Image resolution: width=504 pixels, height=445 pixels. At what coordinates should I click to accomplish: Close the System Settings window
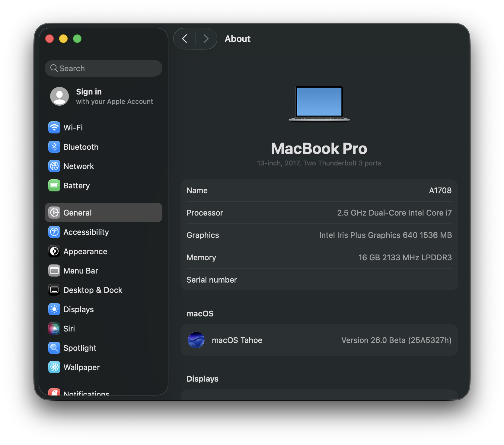(x=49, y=39)
